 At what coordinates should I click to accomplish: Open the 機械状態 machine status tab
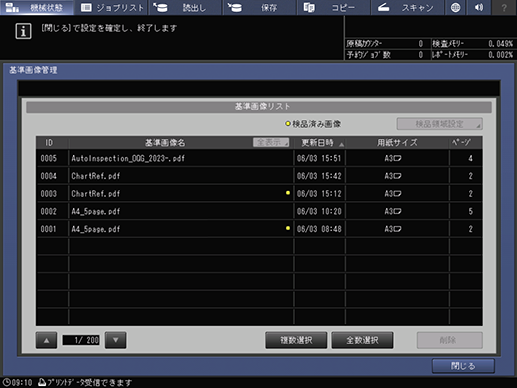click(37, 7)
